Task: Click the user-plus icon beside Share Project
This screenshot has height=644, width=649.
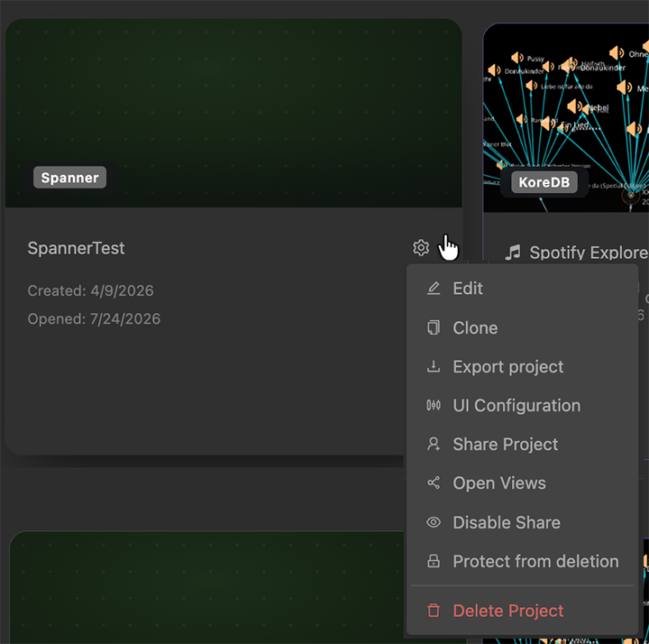Action: click(x=434, y=444)
